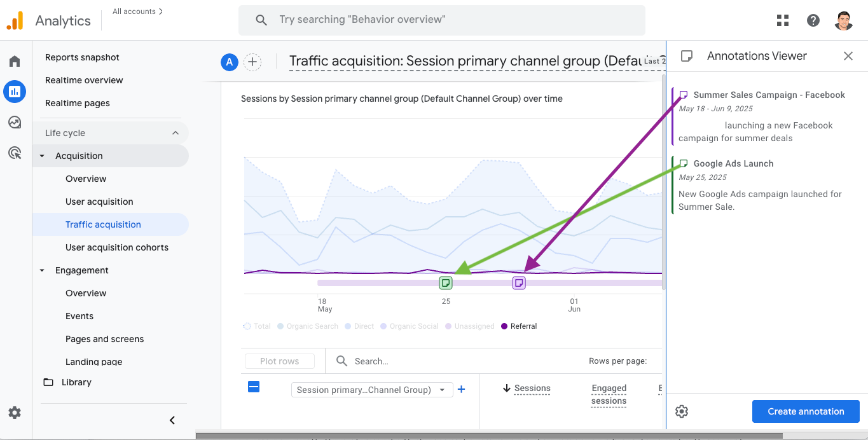Select Traffic acquisition report
868x440 pixels.
coord(103,224)
